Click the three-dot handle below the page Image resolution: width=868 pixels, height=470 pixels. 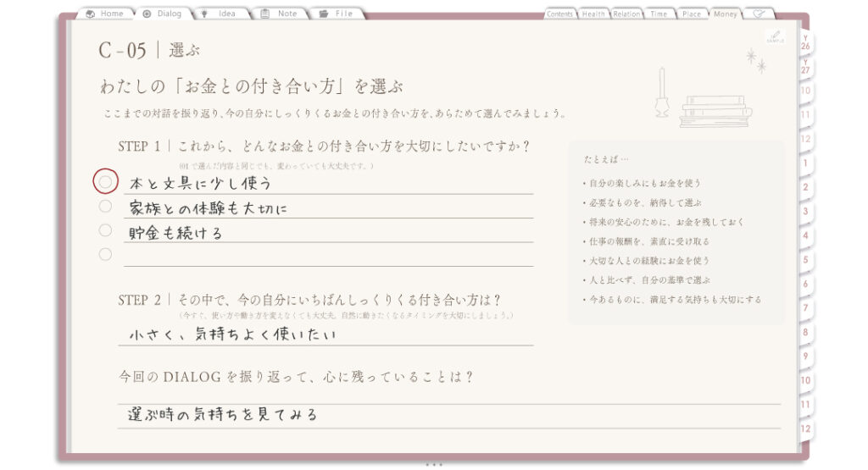coord(434,464)
